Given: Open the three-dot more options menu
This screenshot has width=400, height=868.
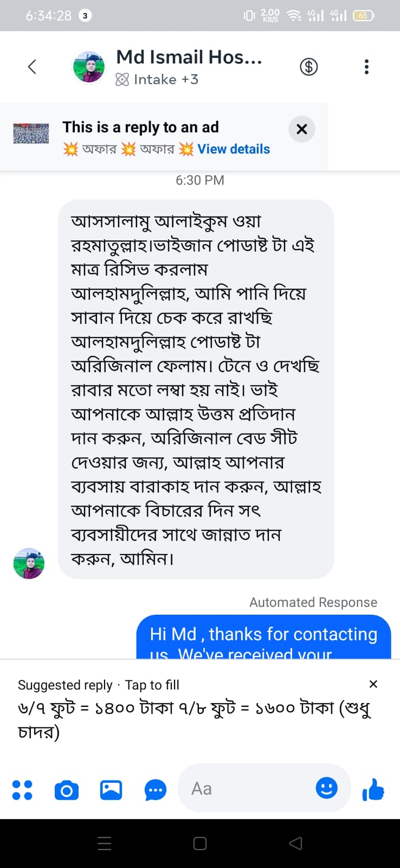Looking at the screenshot, I should point(367,67).
